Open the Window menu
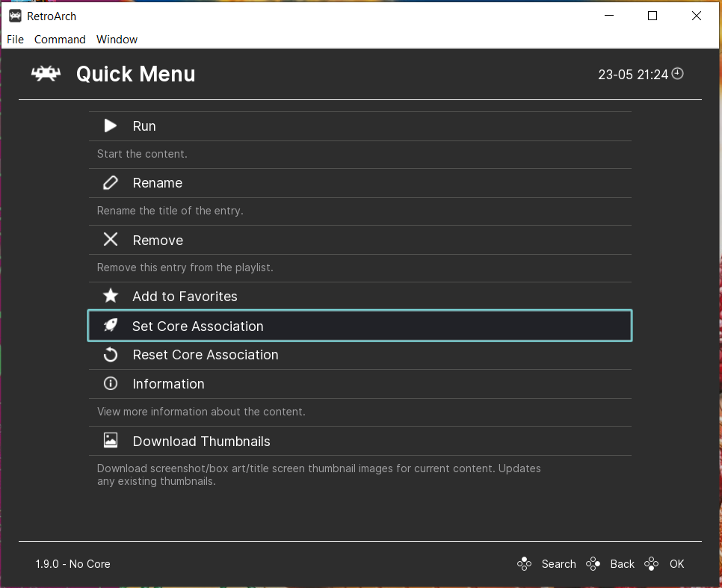722x588 pixels. point(117,40)
